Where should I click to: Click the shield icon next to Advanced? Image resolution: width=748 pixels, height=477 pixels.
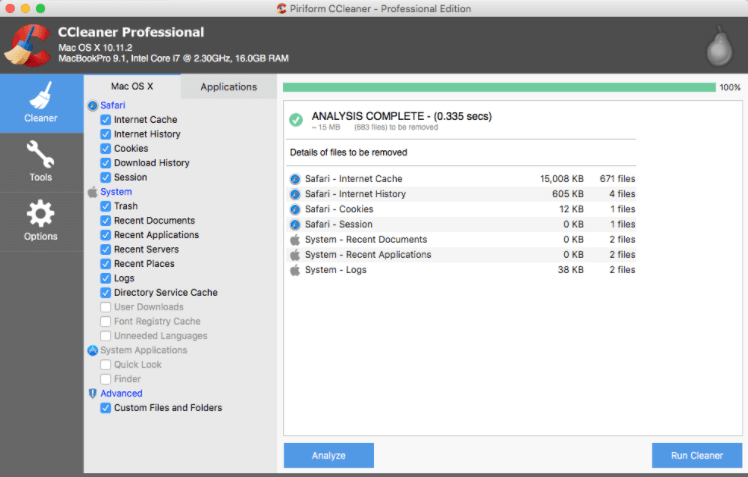pos(93,394)
